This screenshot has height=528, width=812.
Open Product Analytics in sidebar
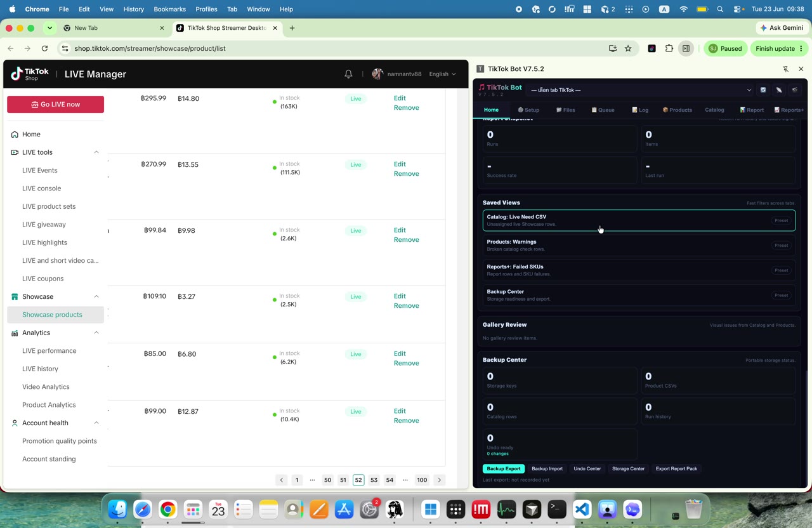[x=49, y=405]
